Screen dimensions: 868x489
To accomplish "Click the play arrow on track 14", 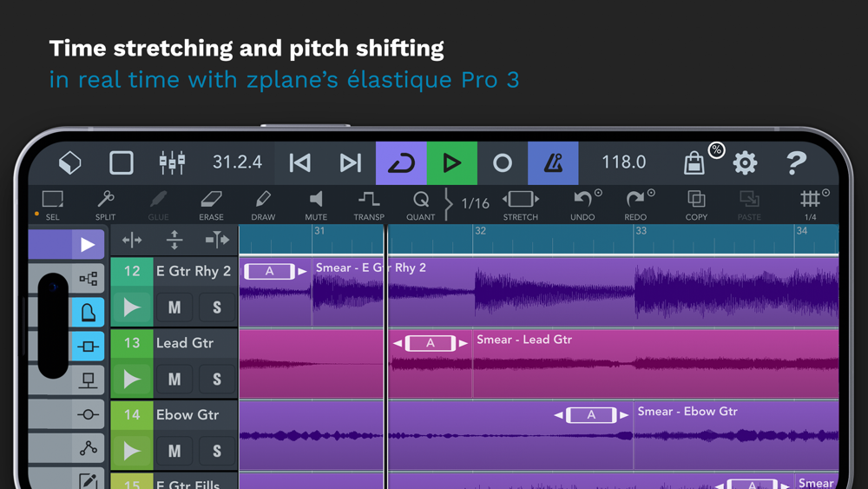I will click(x=132, y=452).
